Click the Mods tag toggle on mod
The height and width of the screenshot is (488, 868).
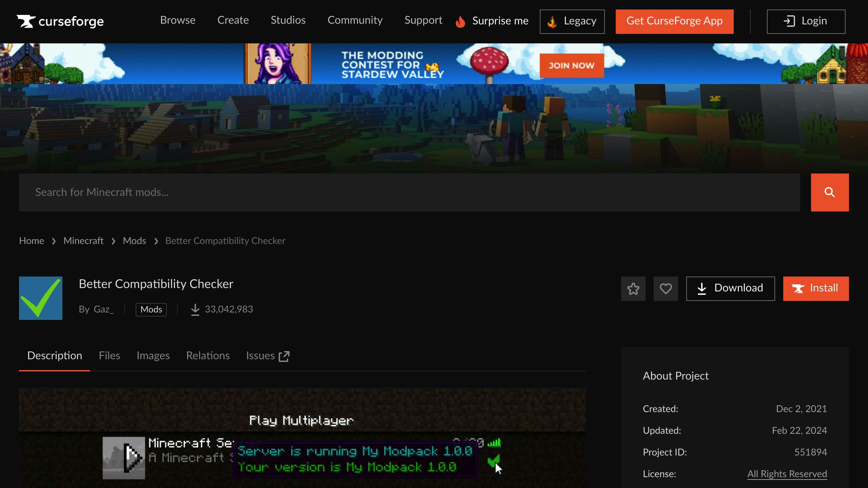click(x=150, y=309)
